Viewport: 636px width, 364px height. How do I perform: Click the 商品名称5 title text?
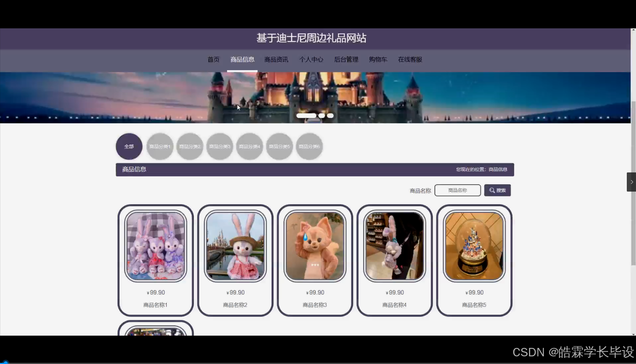pos(474,305)
